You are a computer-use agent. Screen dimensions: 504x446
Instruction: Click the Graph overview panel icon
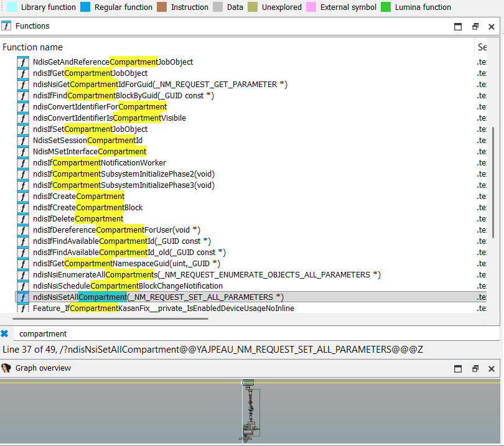pos(6,368)
